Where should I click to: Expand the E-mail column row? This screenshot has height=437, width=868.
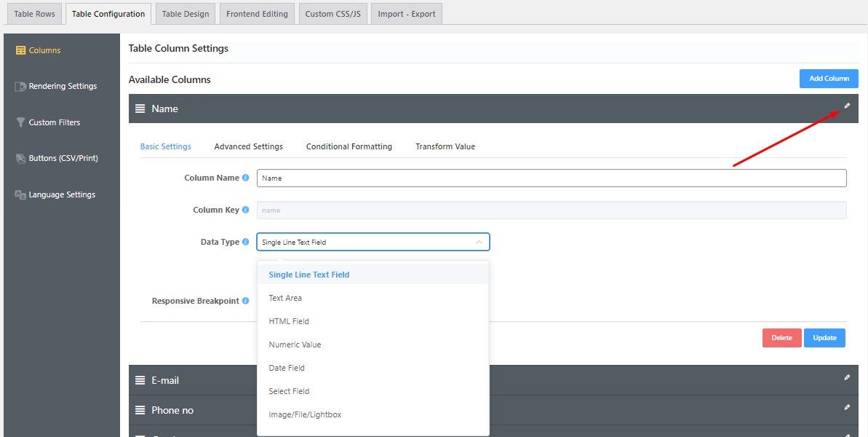pyautogui.click(x=493, y=380)
